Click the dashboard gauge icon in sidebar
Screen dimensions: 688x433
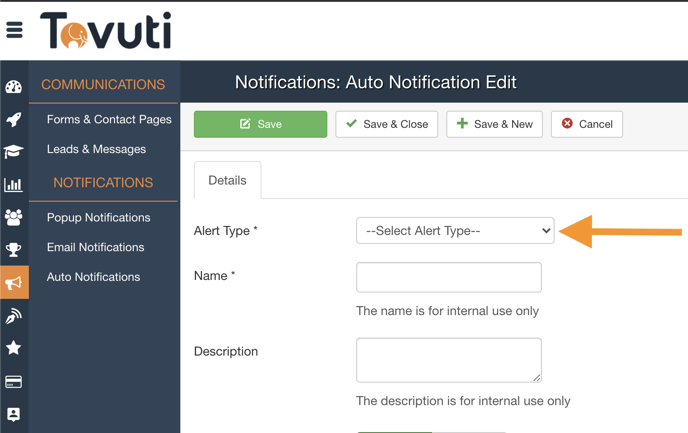click(x=14, y=87)
